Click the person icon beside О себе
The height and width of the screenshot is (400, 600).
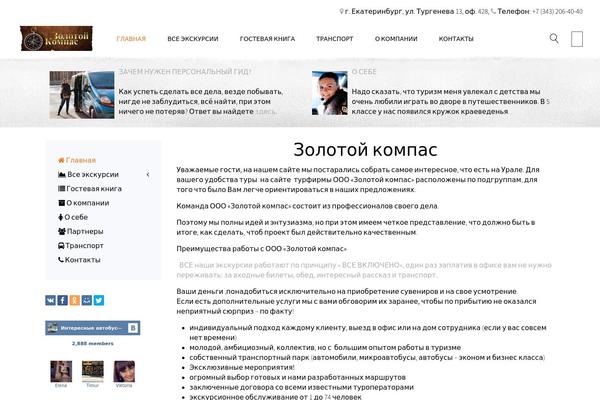(x=60, y=217)
